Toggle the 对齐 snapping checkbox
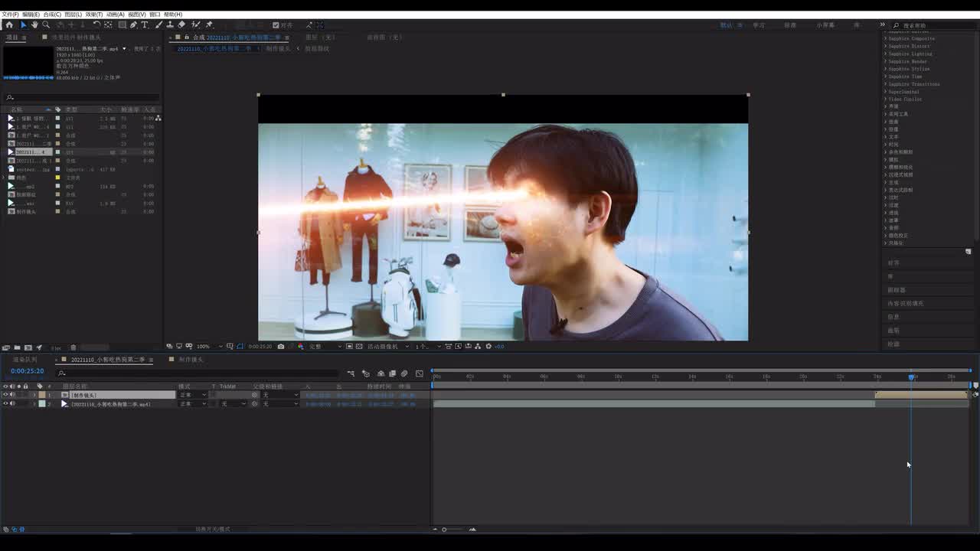This screenshot has height=551, width=980. tap(276, 25)
